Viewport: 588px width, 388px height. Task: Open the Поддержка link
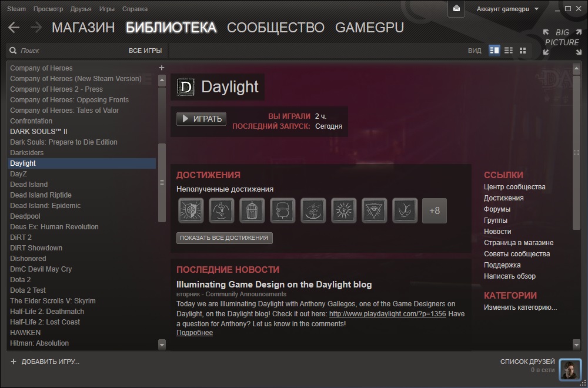[x=502, y=265]
